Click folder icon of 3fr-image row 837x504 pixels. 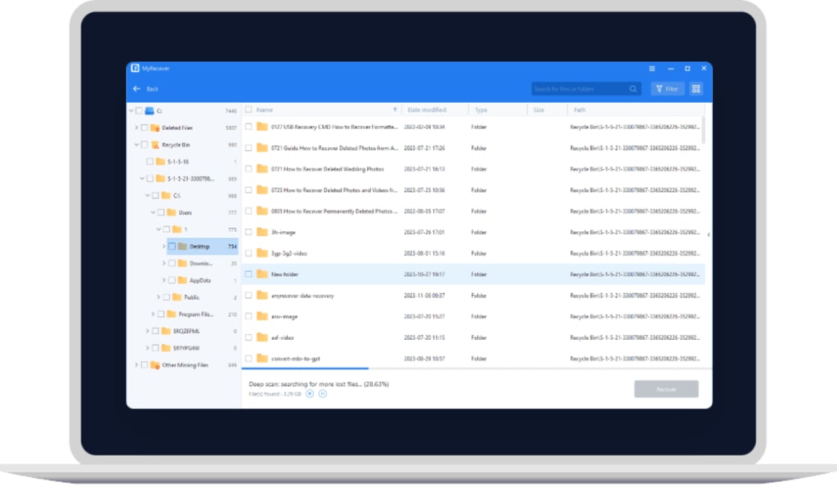[x=262, y=232]
